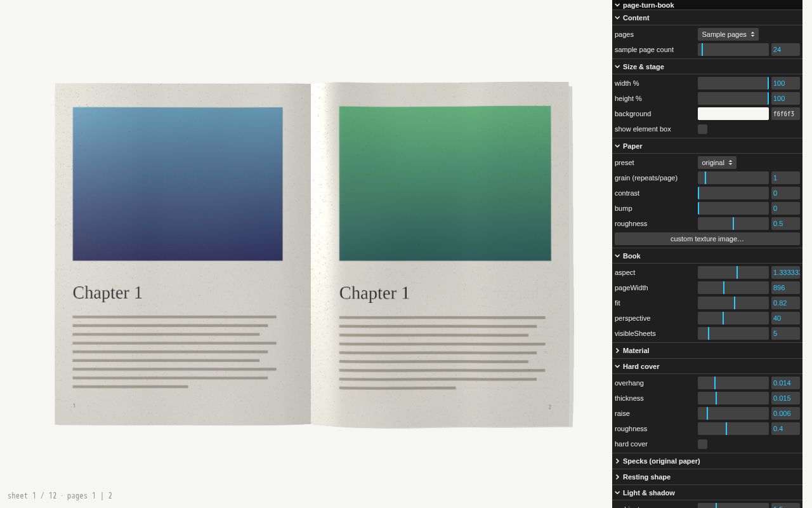
Task: Click the visibleSheets value 5
Action: 785,333
